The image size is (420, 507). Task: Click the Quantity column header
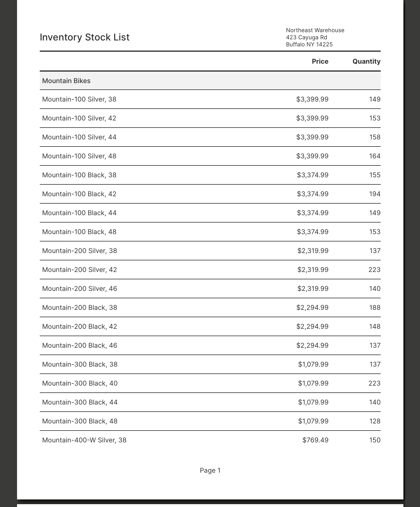(x=366, y=61)
